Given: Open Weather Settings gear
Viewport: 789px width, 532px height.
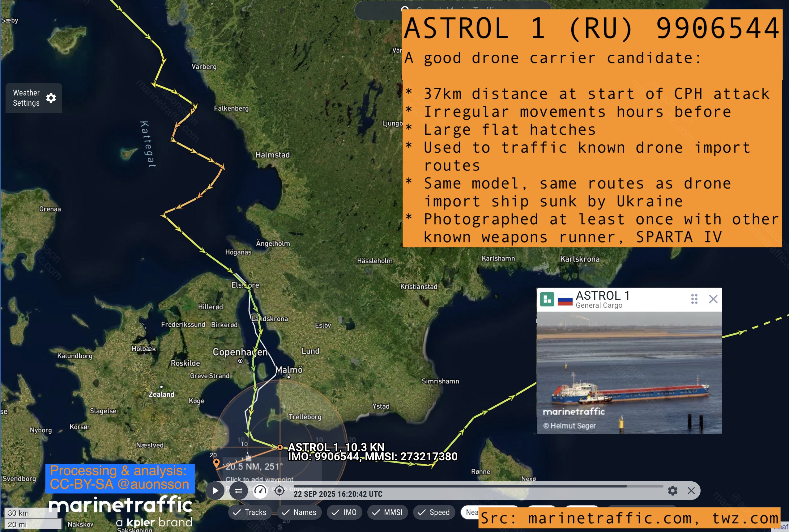Looking at the screenshot, I should click(x=51, y=98).
